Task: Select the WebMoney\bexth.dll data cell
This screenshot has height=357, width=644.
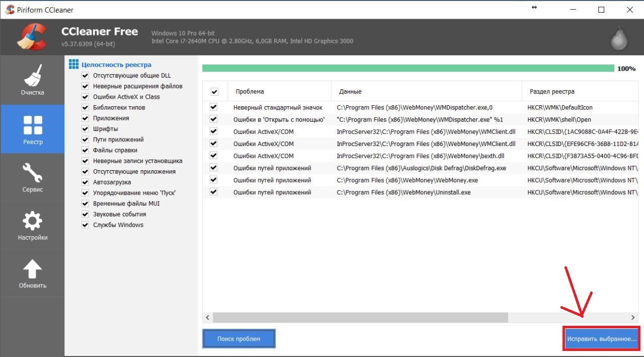Action: pos(420,156)
